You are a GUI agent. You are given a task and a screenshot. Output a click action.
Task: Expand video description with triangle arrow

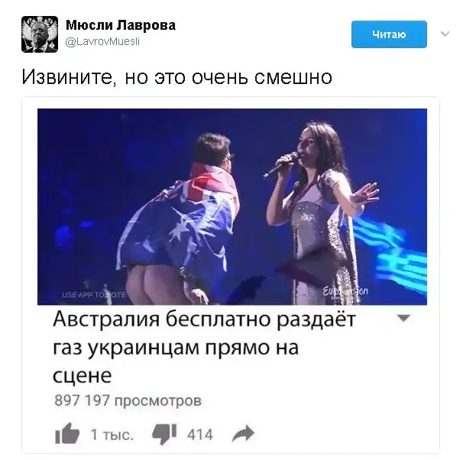(x=403, y=318)
